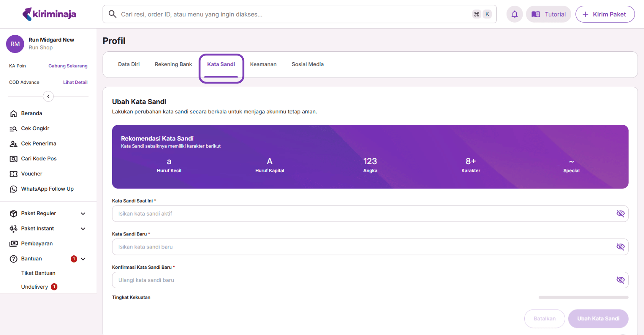The width and height of the screenshot is (644, 335).
Task: Click the Kirim Paket button
Action: [x=605, y=14]
